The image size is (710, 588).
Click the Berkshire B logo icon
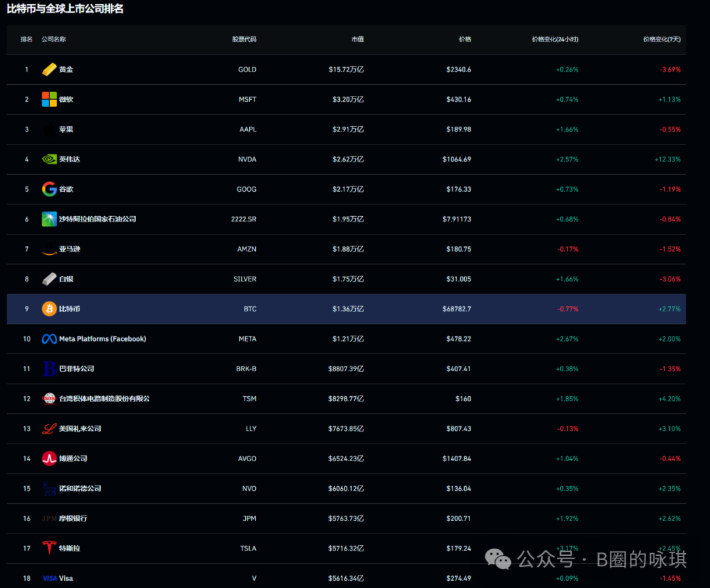49,369
